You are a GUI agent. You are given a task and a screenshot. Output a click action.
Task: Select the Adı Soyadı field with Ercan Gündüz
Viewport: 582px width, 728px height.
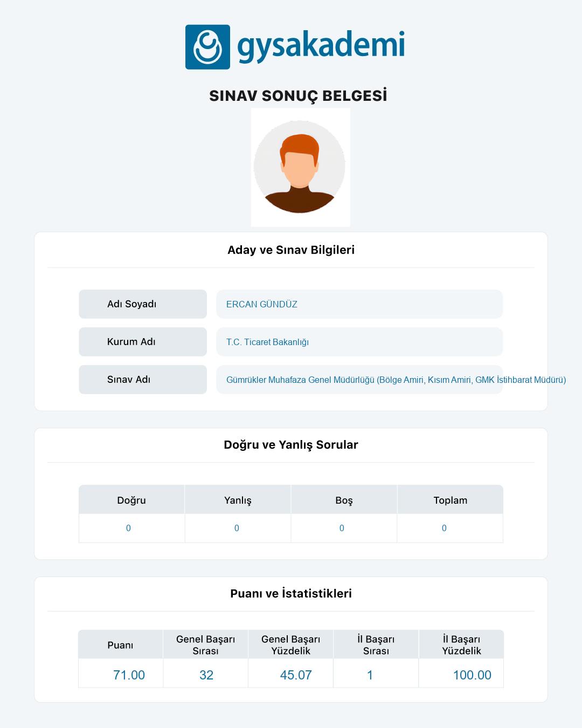click(359, 304)
